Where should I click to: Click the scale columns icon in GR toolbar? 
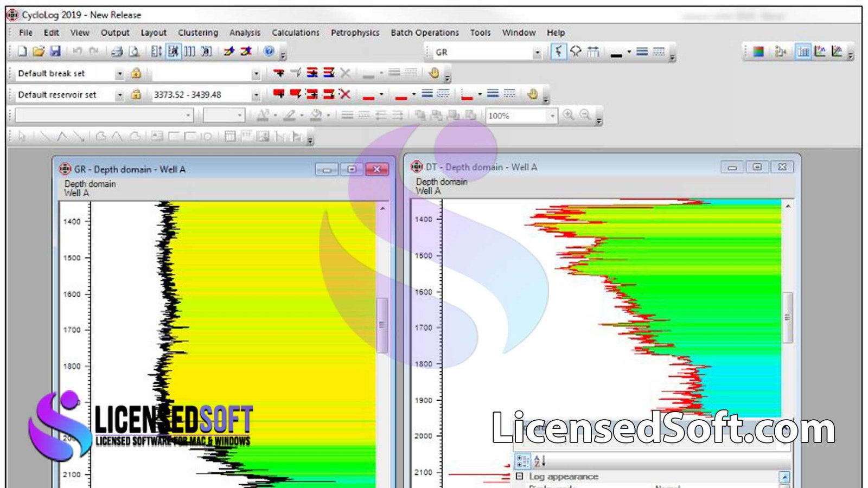[593, 52]
